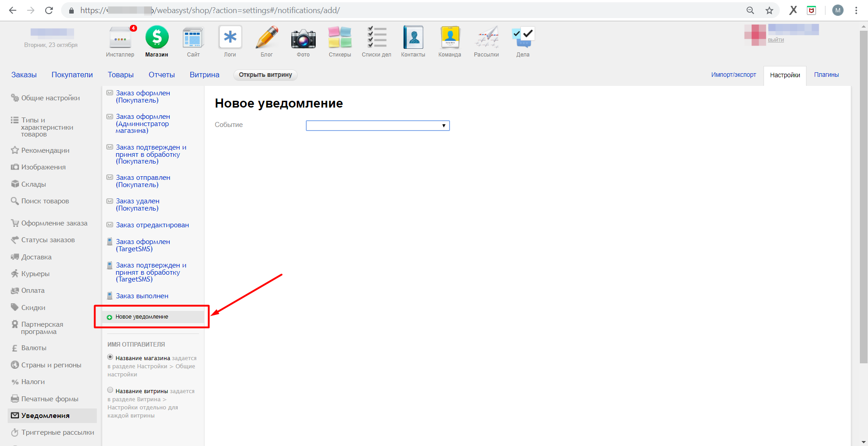
Task: Click the X extension icon in the browser toolbar
Action: pos(793,10)
